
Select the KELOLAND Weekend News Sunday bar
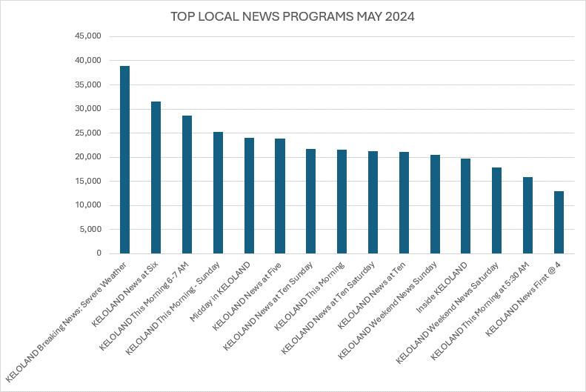pyautogui.click(x=435, y=204)
